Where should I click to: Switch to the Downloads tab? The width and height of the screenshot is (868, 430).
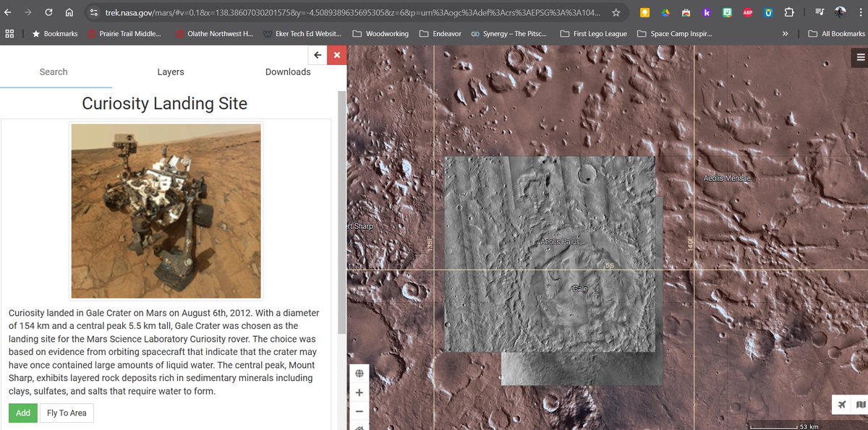288,72
